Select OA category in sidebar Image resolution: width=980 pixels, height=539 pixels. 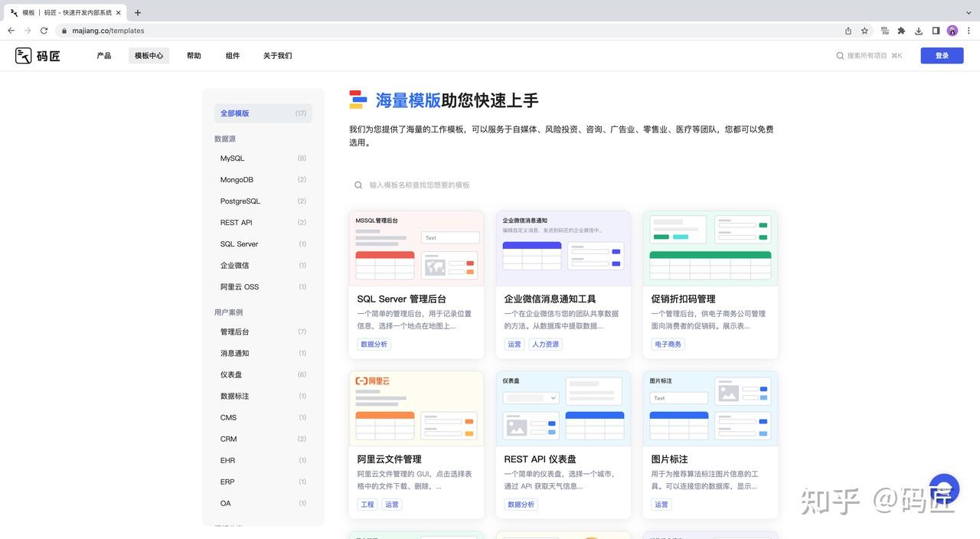(263, 504)
